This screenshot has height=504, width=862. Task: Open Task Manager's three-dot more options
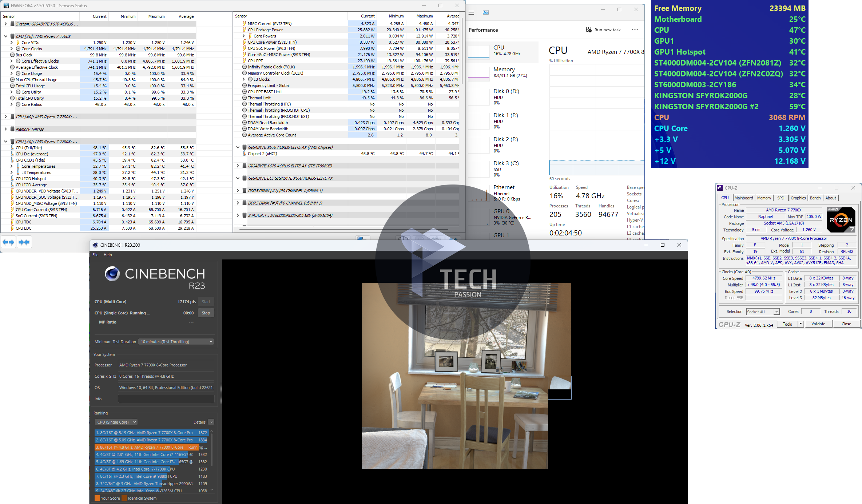(635, 30)
